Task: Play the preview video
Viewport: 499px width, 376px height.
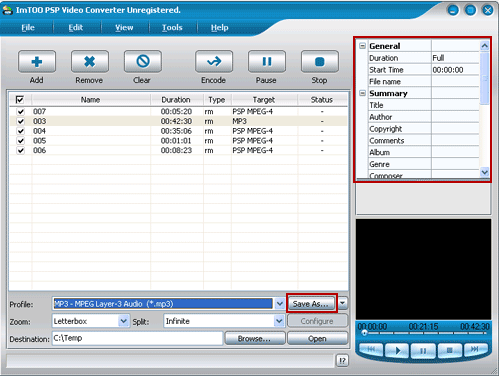Action: point(397,350)
